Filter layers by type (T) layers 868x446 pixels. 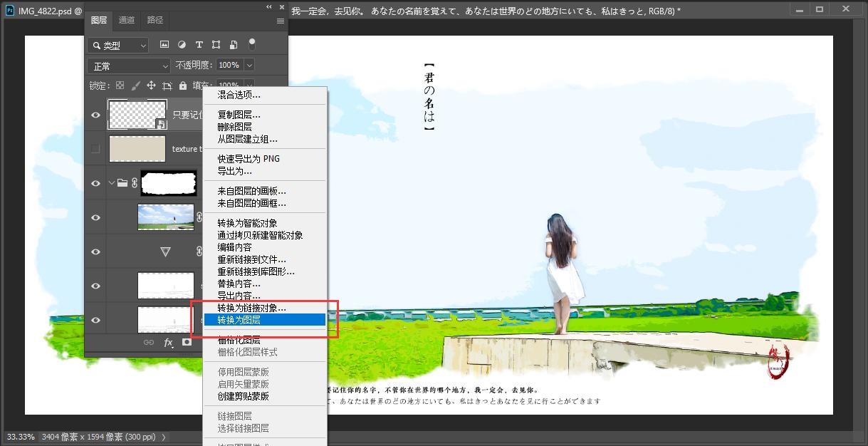tap(199, 45)
